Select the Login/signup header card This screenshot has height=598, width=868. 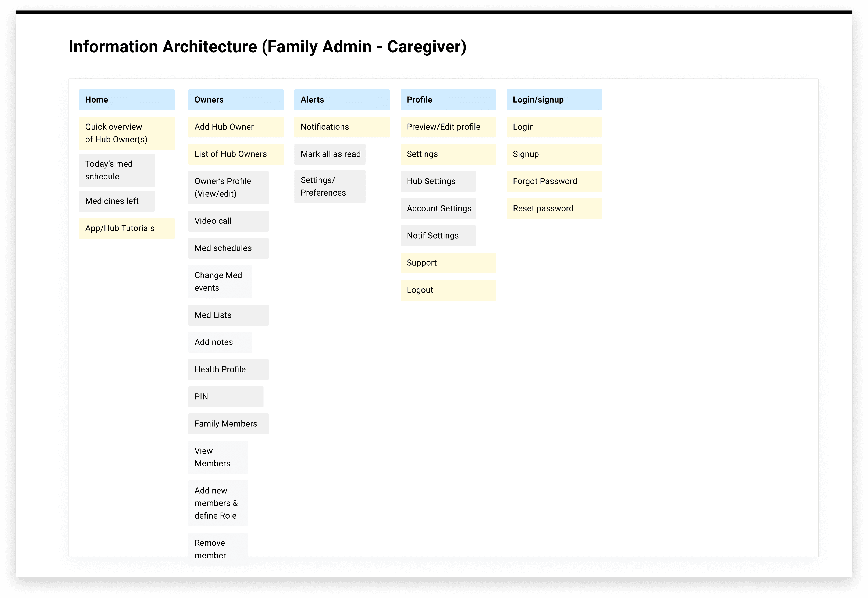554,100
